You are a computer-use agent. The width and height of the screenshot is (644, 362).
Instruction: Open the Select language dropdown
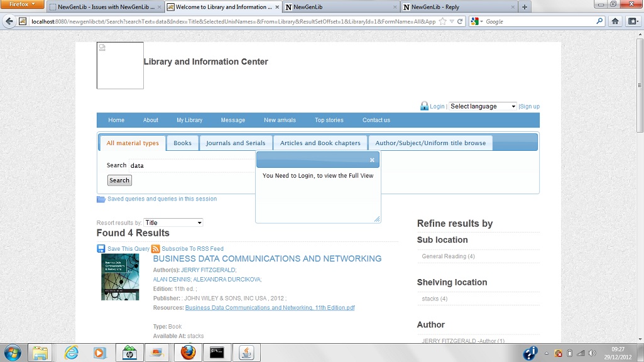(x=482, y=106)
